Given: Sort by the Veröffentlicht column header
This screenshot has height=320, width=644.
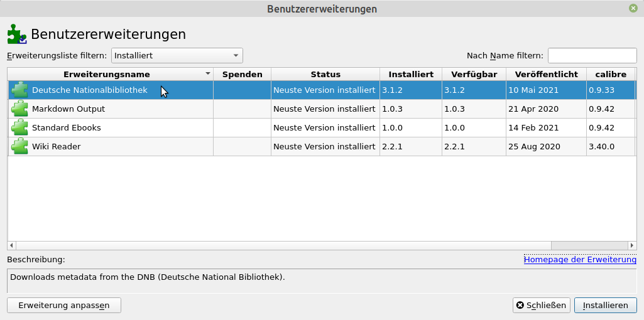Looking at the screenshot, I should tap(546, 74).
